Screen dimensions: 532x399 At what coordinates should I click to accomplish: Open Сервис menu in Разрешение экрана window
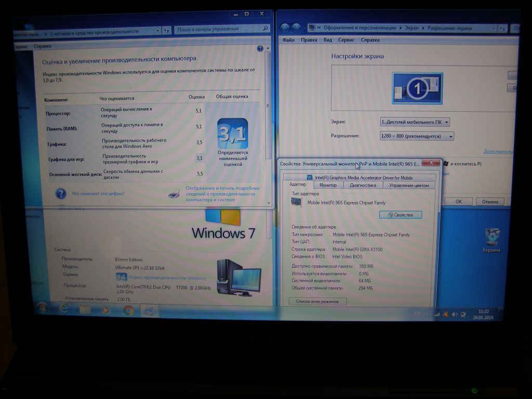click(x=346, y=40)
